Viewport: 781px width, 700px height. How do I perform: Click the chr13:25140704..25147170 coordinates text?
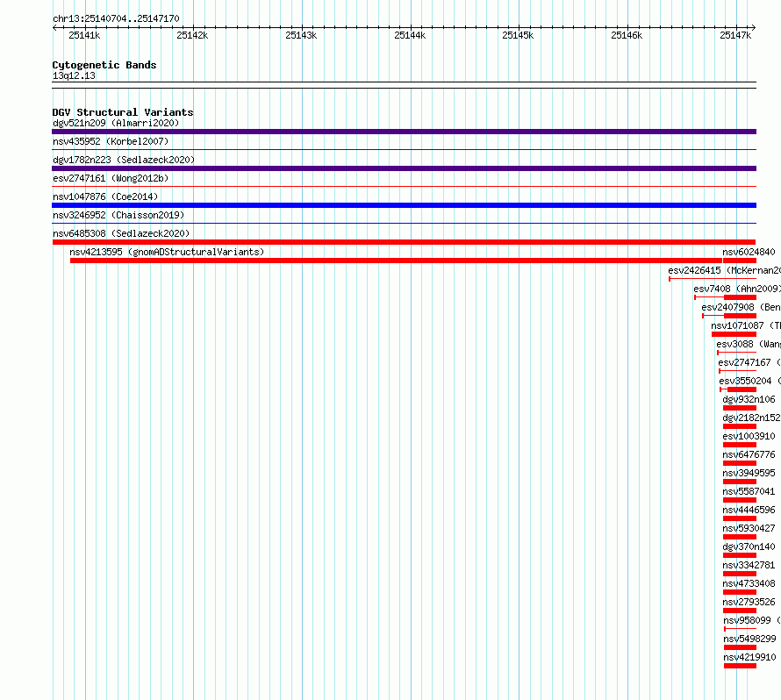pos(116,18)
